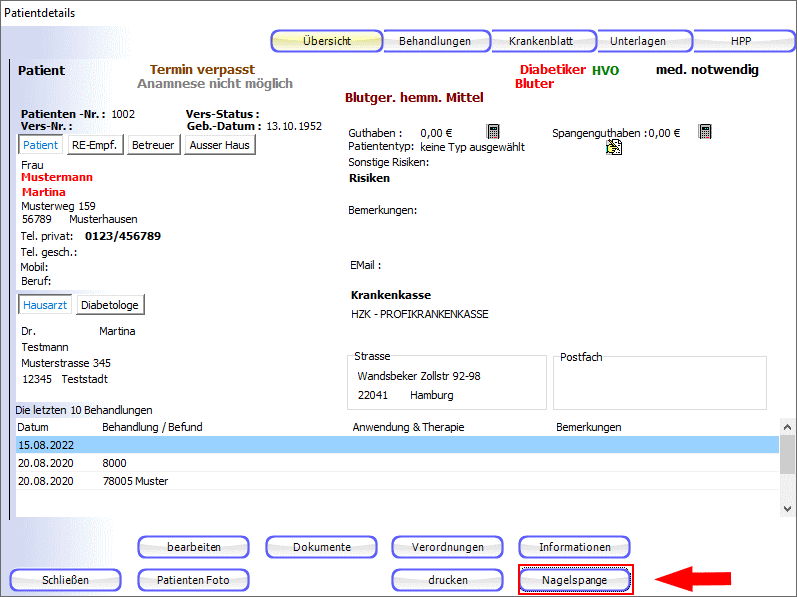Switch to the Betreuer address tab
Screen dimensions: 797x597
click(153, 145)
